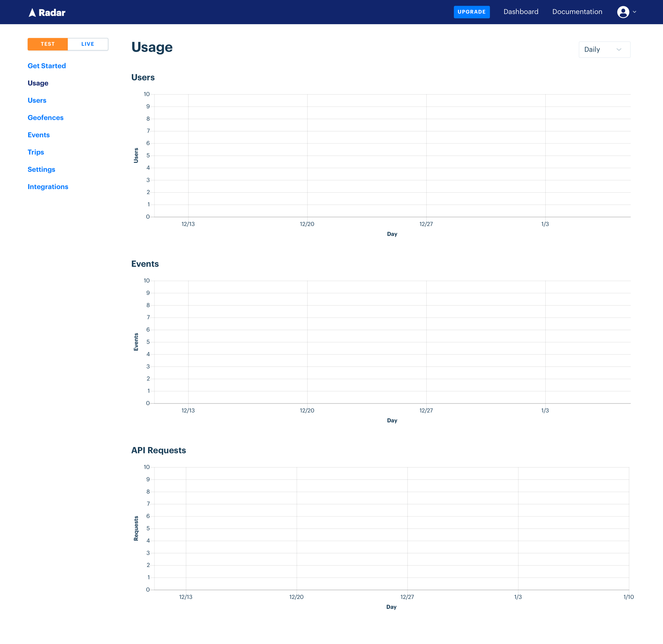Click the chevron arrow in Daily selector
Image resolution: width=663 pixels, height=644 pixels.
point(619,49)
